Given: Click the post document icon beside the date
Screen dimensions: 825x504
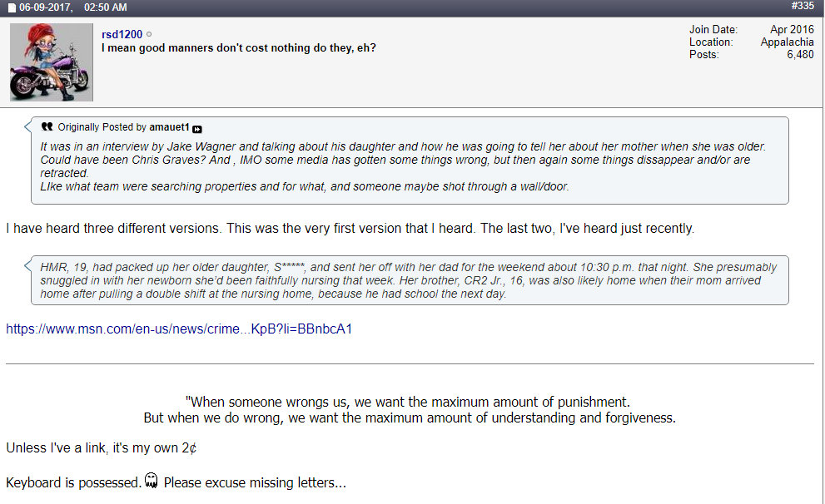Looking at the screenshot, I should pos(12,8).
